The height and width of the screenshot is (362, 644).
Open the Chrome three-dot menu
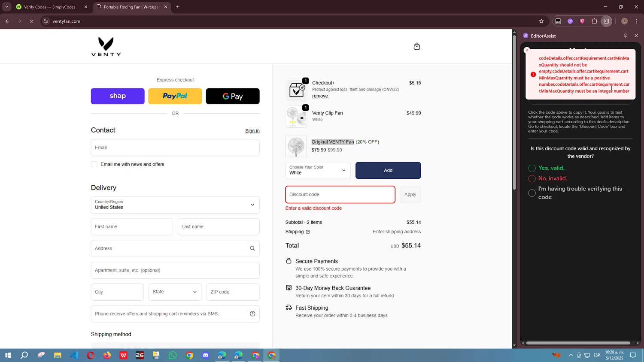[637, 21]
